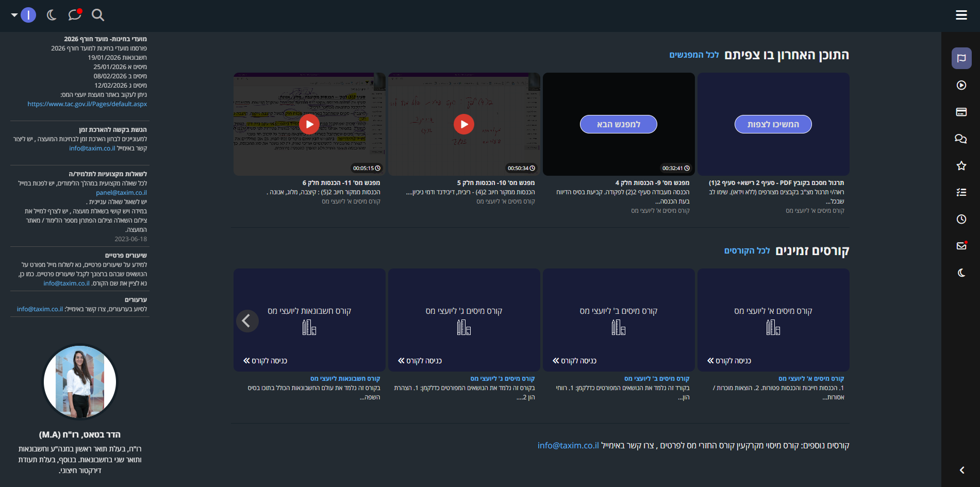980x487 pixels.
Task: Click the search magnifier icon
Action: coord(98,15)
